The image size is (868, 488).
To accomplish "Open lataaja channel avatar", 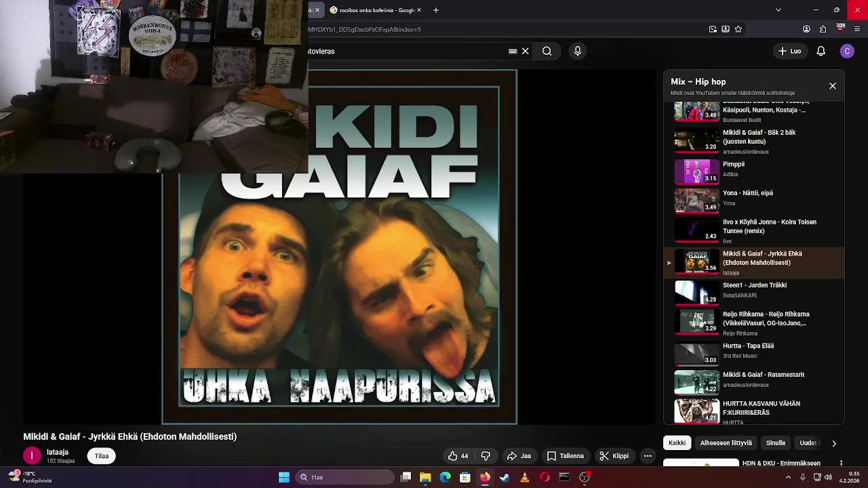I will pos(32,456).
